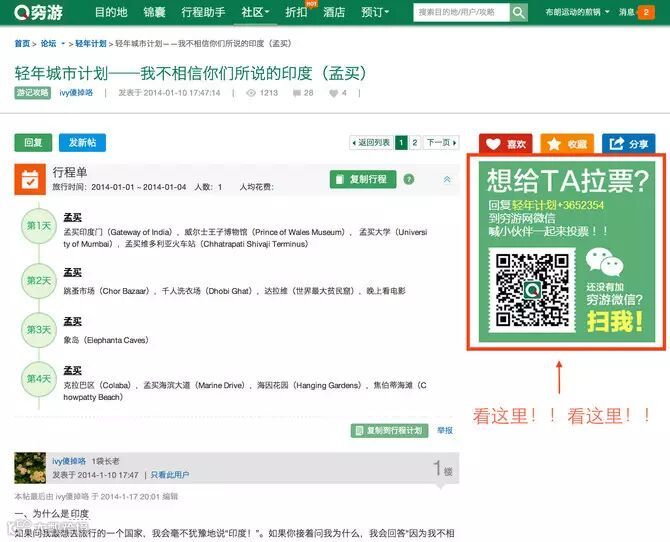Viewport: 670px width, 542px height.
Task: Click the orange message count badge
Action: coord(646,12)
